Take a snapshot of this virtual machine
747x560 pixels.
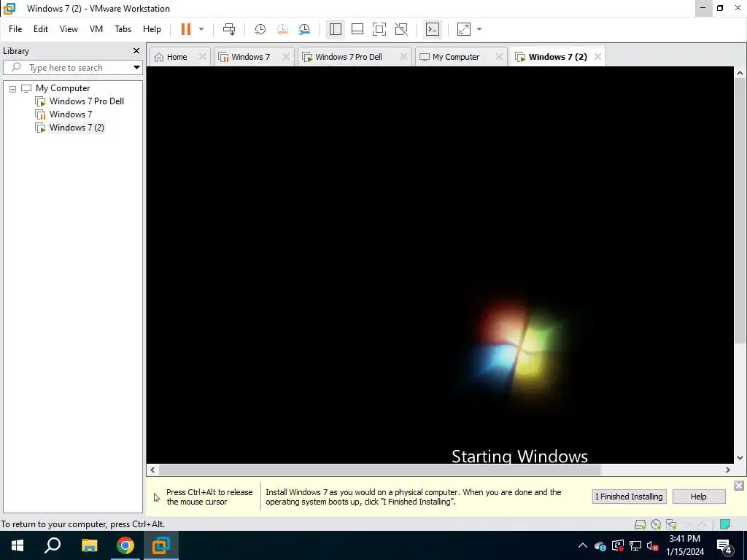(260, 29)
